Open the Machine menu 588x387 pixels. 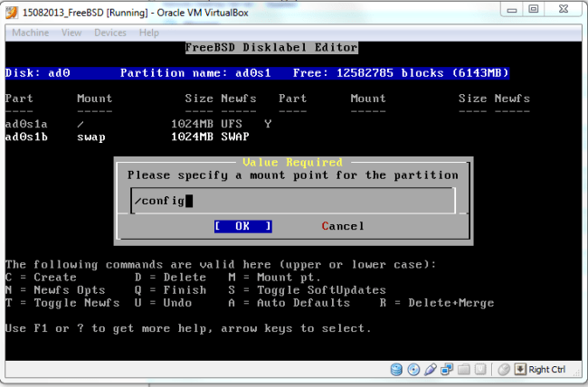click(x=31, y=33)
